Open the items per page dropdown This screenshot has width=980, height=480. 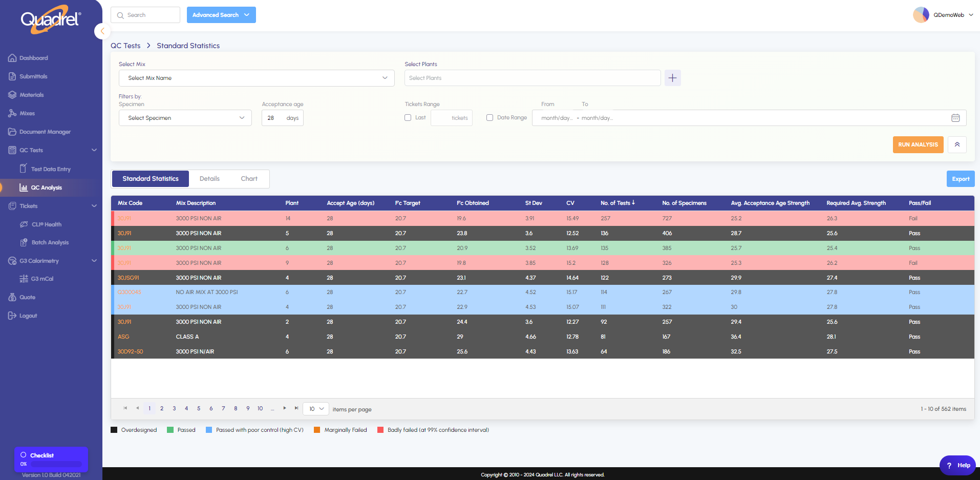pyautogui.click(x=316, y=409)
